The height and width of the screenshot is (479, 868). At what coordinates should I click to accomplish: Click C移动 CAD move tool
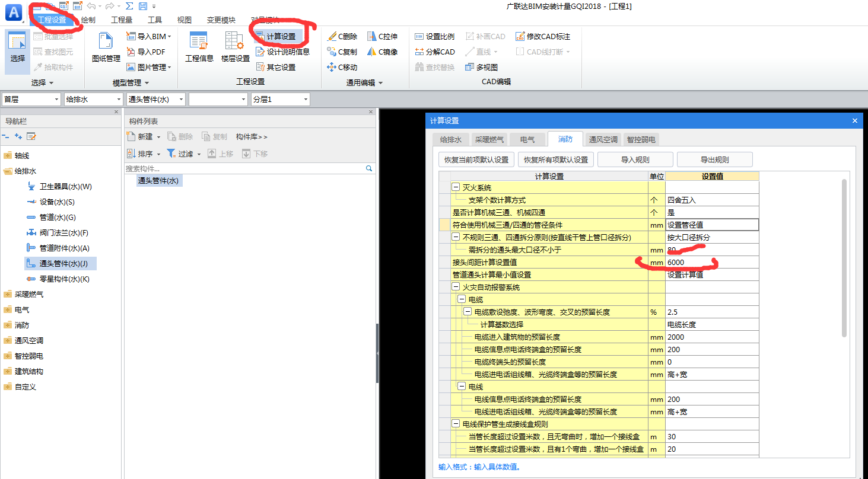[x=342, y=67]
